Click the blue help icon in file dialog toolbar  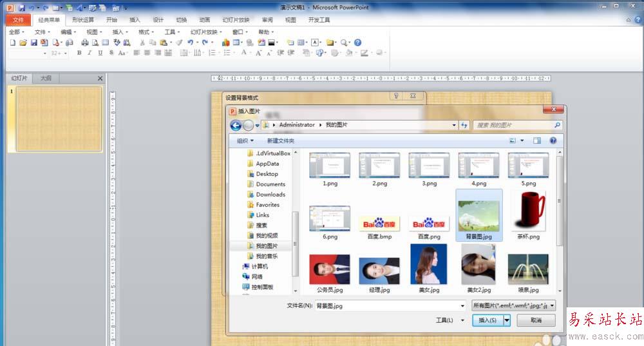553,140
